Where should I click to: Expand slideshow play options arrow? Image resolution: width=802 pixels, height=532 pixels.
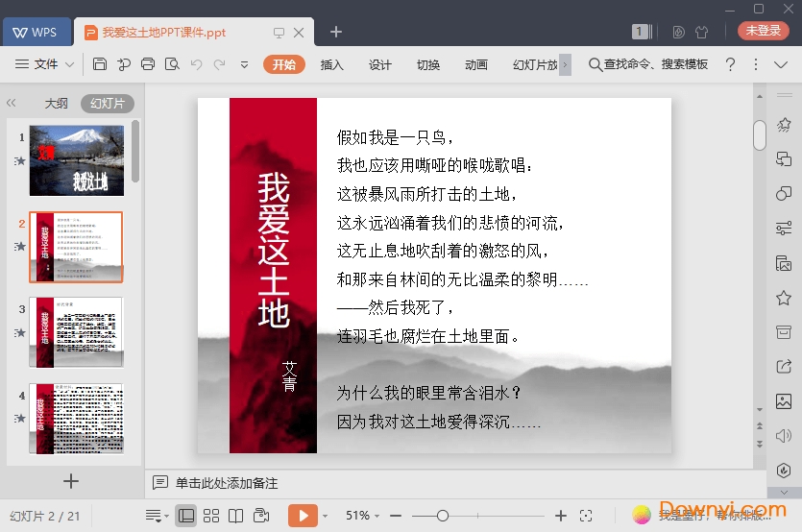(325, 516)
